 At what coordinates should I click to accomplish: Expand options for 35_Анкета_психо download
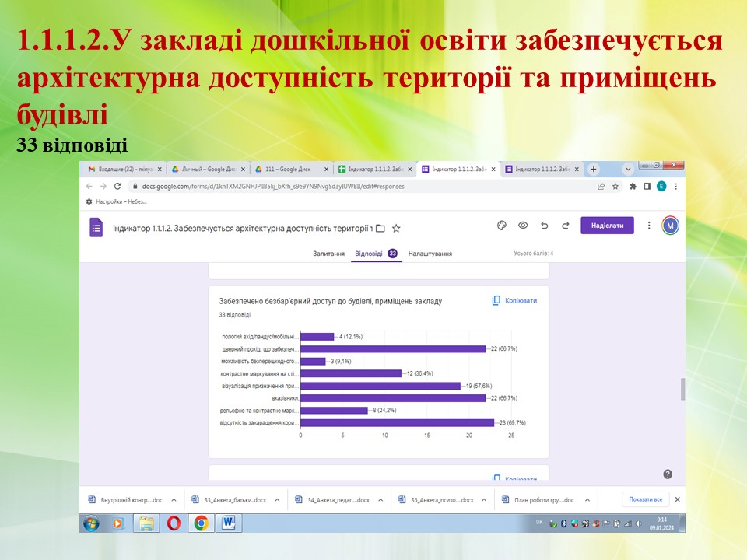(484, 500)
